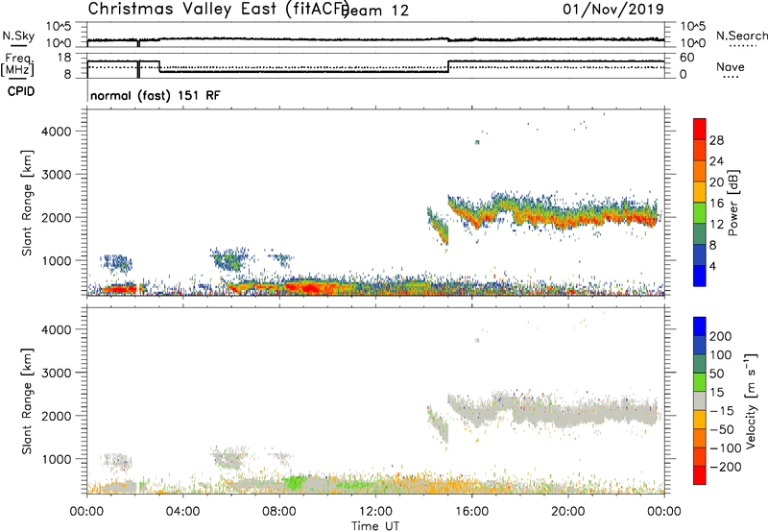Click the '20' label on the Power colorbar

[716, 182]
